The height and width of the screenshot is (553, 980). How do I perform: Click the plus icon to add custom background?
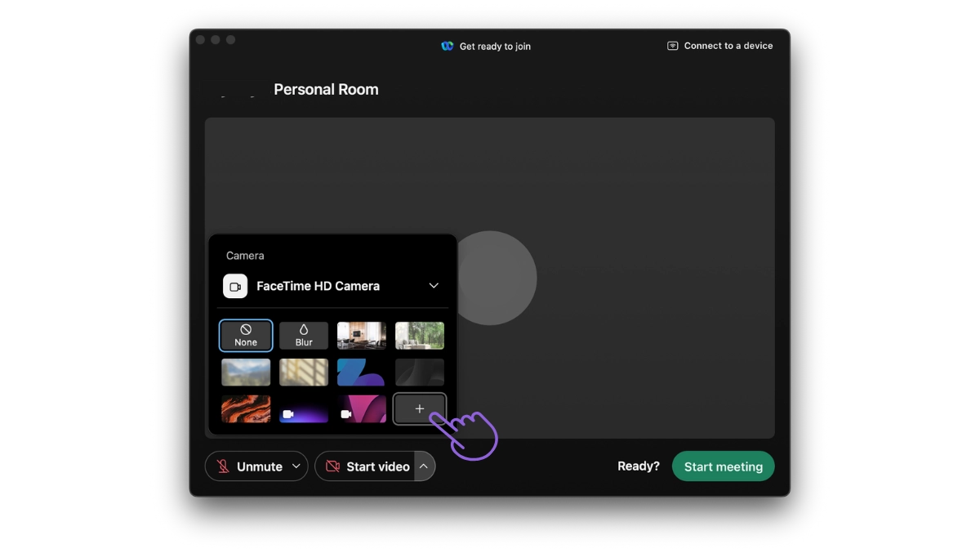pyautogui.click(x=419, y=408)
